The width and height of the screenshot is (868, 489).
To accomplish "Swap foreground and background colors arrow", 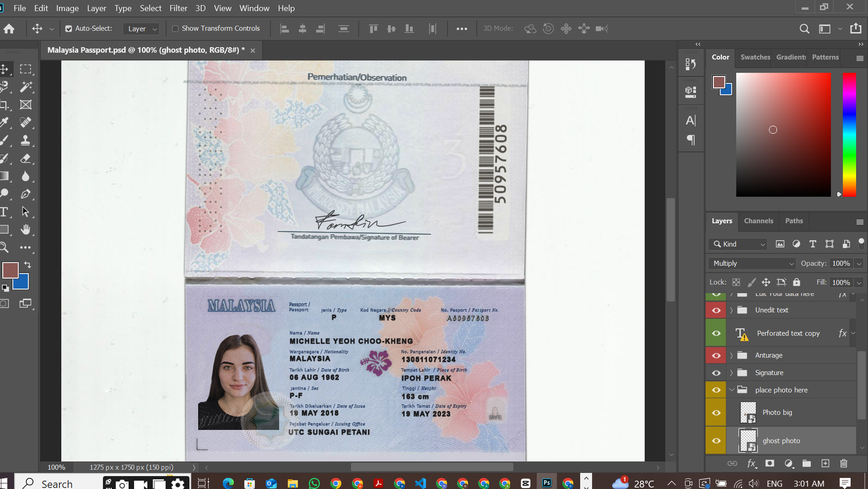I will (27, 265).
